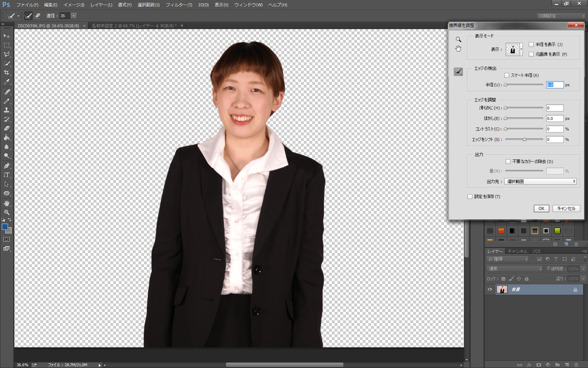The width and height of the screenshot is (588, 368).
Task: Select the Eyedropper tool
Action: click(7, 82)
